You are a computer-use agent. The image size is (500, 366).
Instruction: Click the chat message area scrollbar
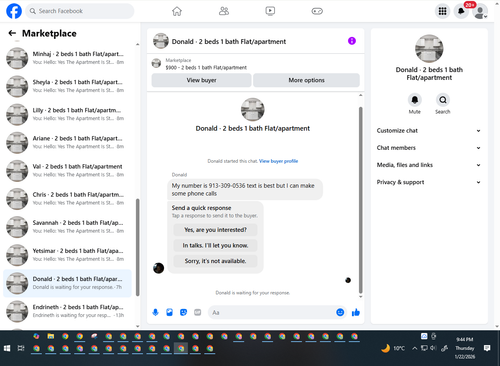point(360,200)
